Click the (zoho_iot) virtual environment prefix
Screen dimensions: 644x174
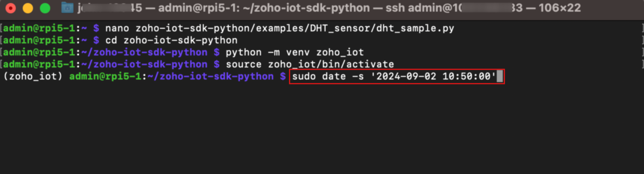tap(33, 77)
